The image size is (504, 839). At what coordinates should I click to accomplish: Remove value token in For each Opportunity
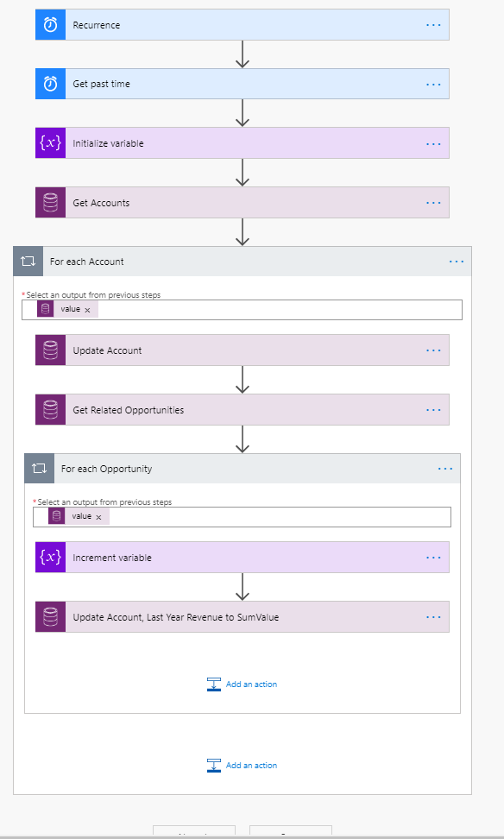[x=98, y=517]
